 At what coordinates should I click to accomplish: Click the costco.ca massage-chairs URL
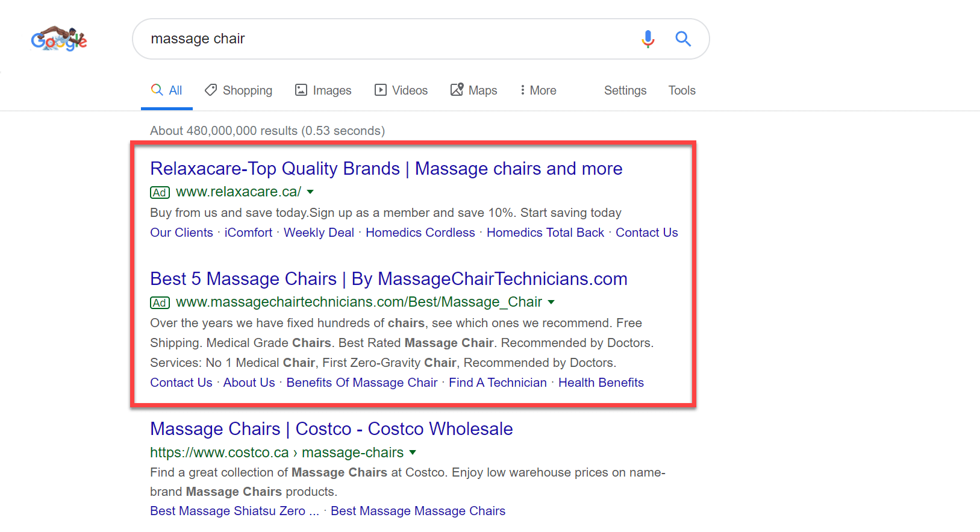[x=277, y=452]
